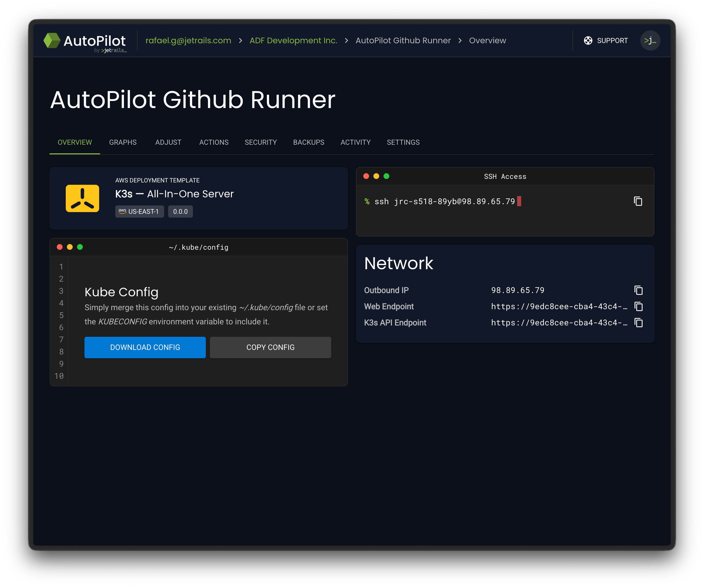Screen dimensions: 704x588
Task: Copy the K3s API Endpoint URL
Action: (x=638, y=322)
